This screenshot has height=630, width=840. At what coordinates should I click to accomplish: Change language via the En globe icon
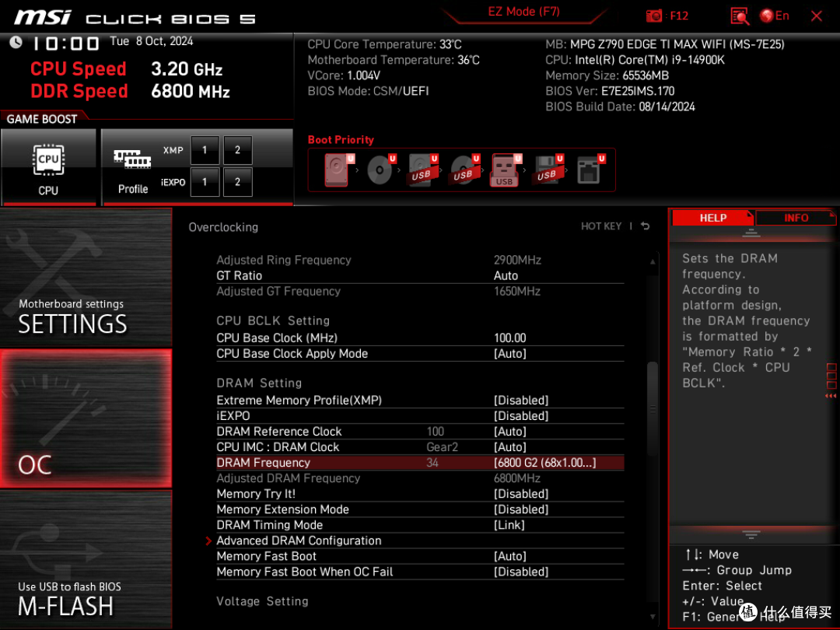point(774,16)
